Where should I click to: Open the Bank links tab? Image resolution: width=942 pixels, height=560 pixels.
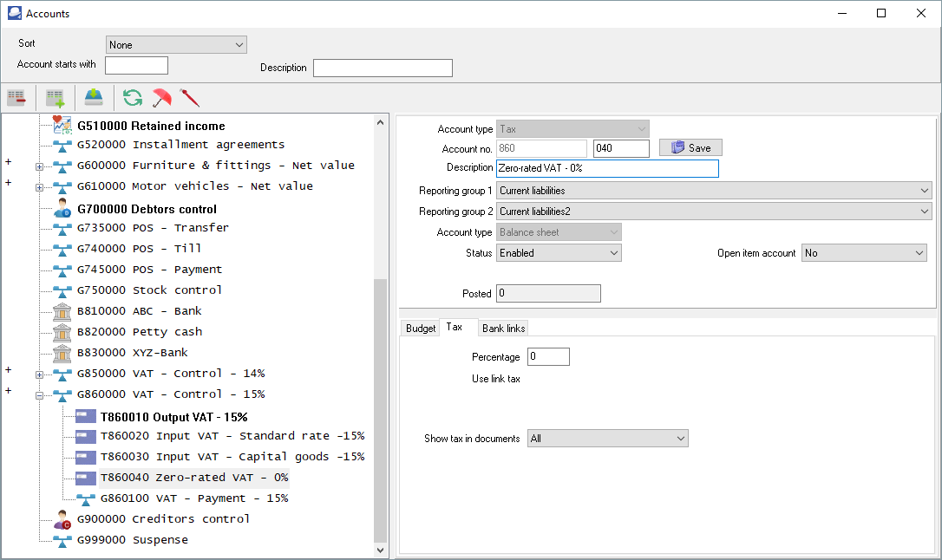(503, 329)
